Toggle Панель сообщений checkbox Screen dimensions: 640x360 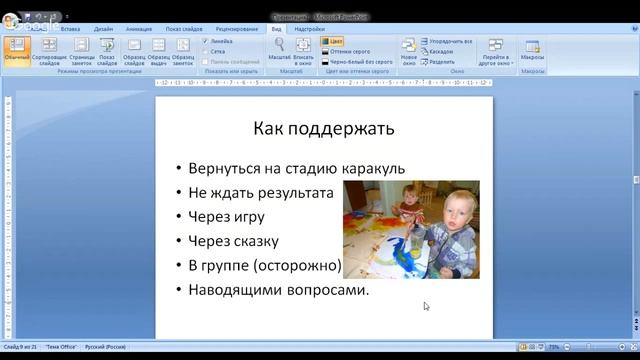tap(205, 62)
